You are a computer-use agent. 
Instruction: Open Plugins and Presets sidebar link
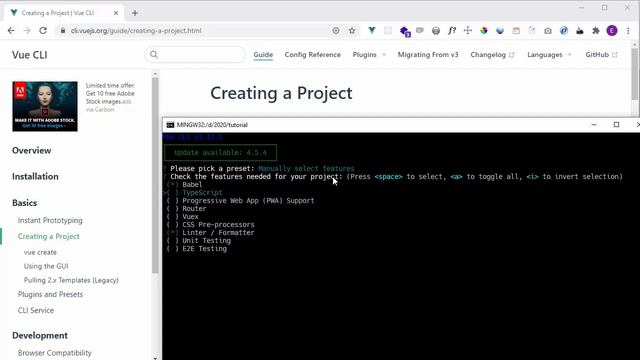[x=50, y=294]
